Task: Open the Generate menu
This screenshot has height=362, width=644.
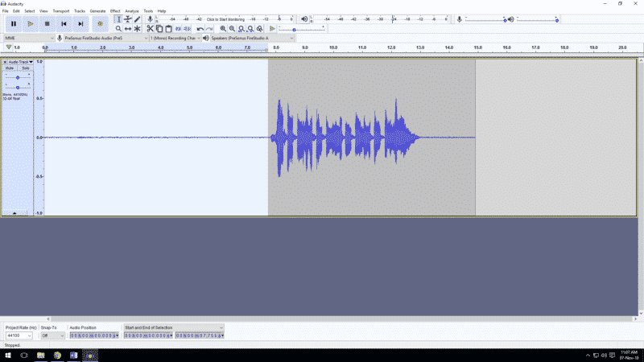Action: tap(97, 10)
